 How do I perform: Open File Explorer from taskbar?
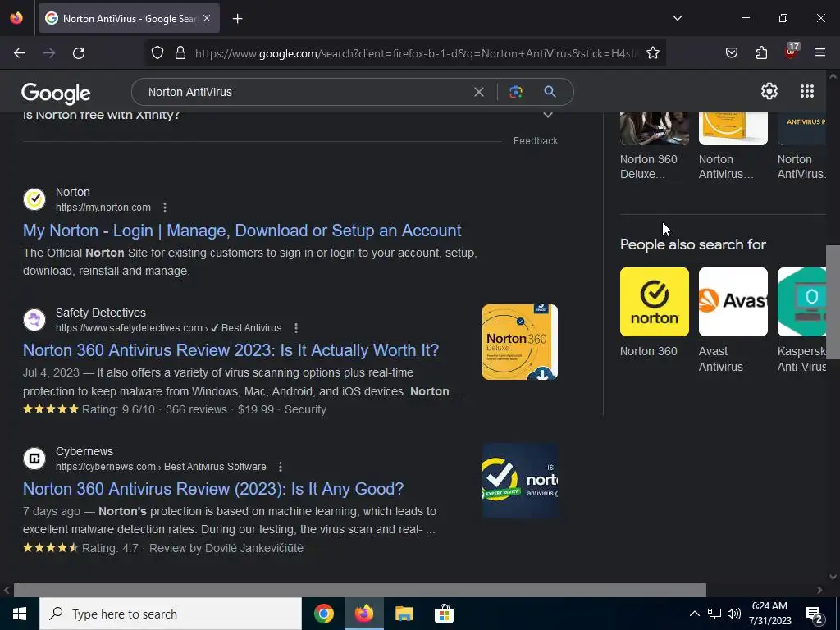tap(404, 614)
